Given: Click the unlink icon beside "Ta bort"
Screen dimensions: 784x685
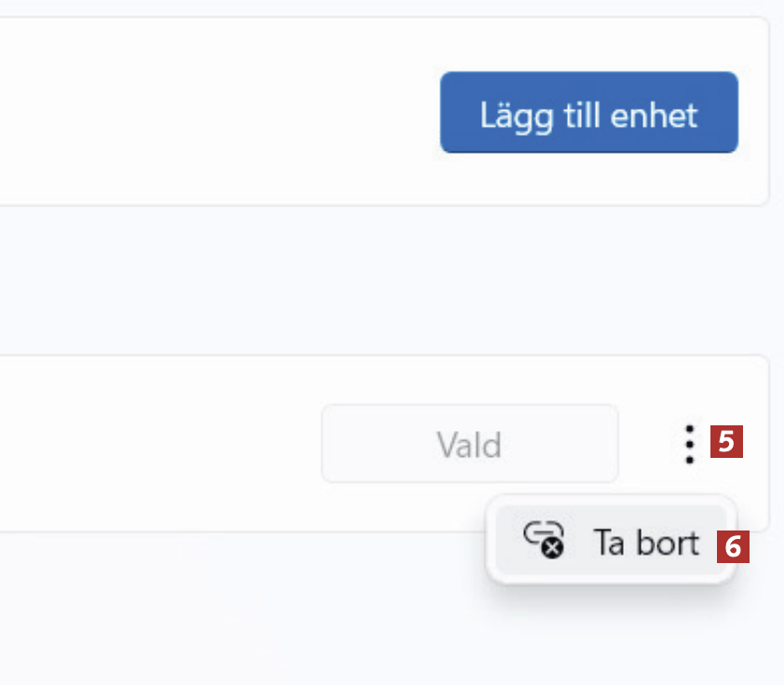Looking at the screenshot, I should (545, 540).
